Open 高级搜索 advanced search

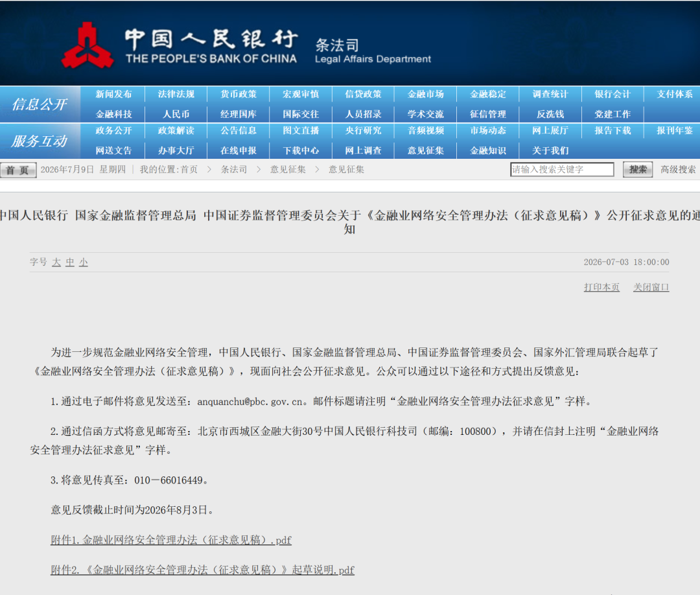pos(678,170)
